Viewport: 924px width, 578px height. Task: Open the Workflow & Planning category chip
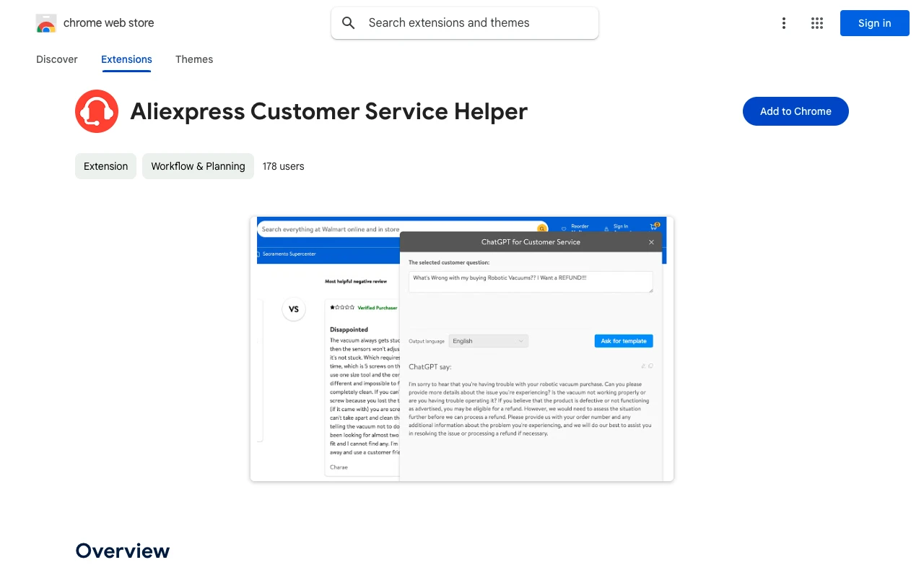pyautogui.click(x=198, y=166)
